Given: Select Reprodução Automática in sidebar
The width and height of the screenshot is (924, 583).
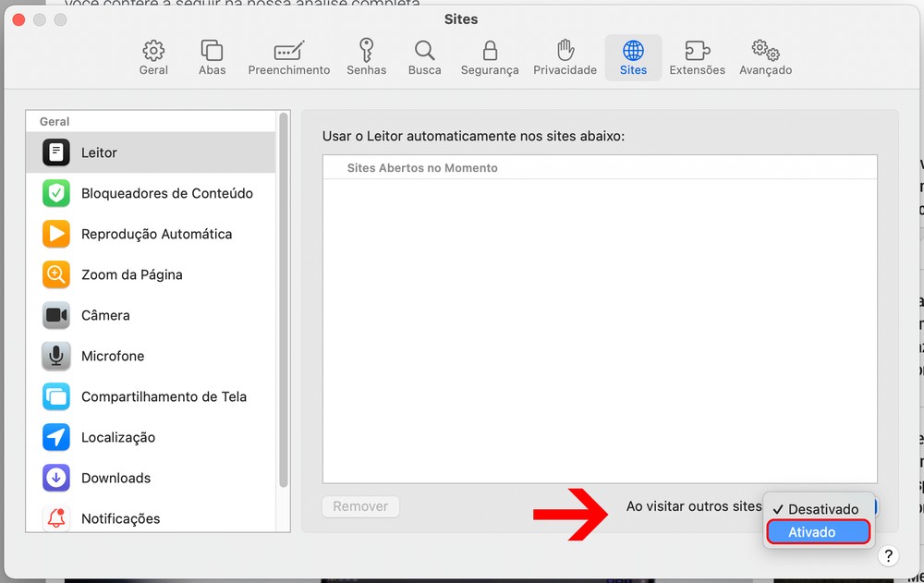Looking at the screenshot, I should 156,234.
